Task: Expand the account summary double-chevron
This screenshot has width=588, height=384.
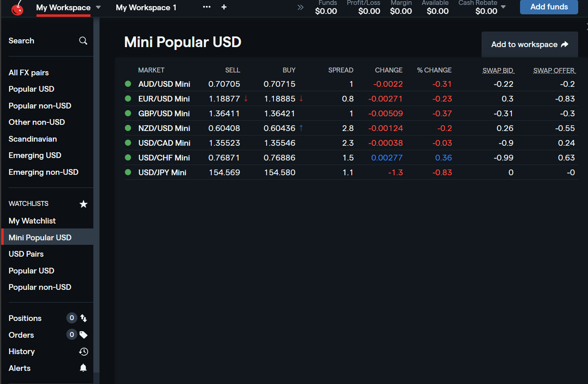Action: tap(301, 7)
